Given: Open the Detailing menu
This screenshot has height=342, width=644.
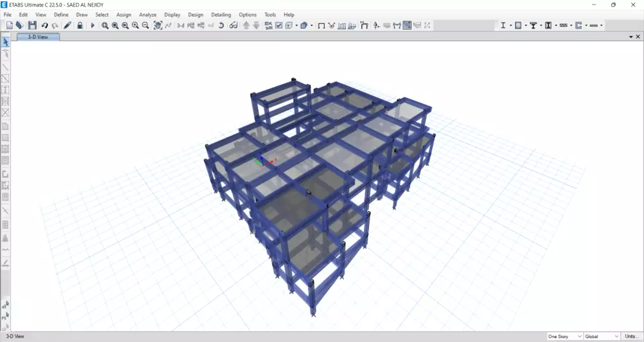Looking at the screenshot, I should pos(221,14).
